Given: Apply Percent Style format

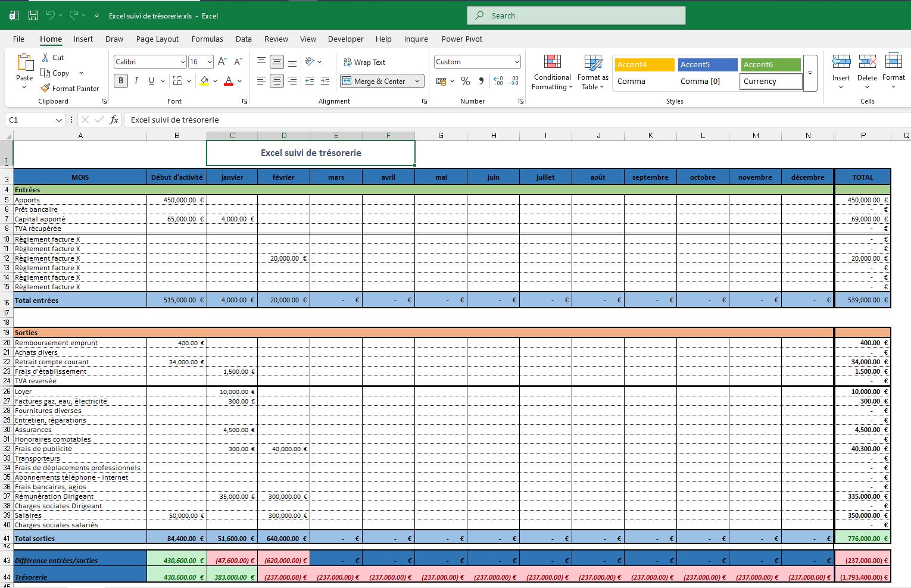Looking at the screenshot, I should click(466, 81).
